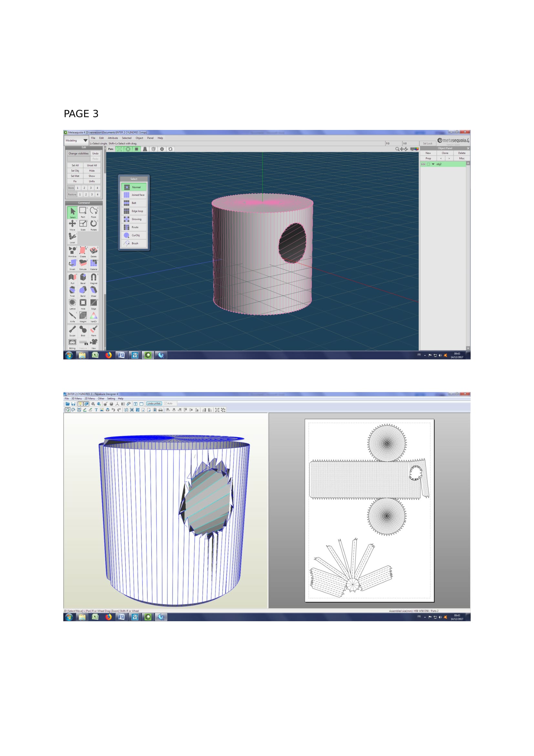This screenshot has height=756, width=534.
Task: Click the Sel All button
Action: (75, 165)
